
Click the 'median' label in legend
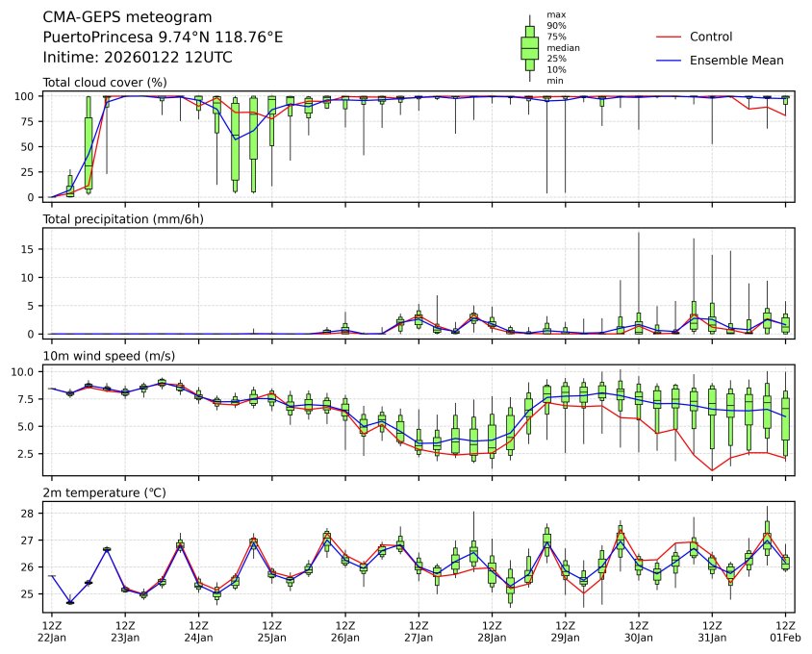[x=563, y=47]
